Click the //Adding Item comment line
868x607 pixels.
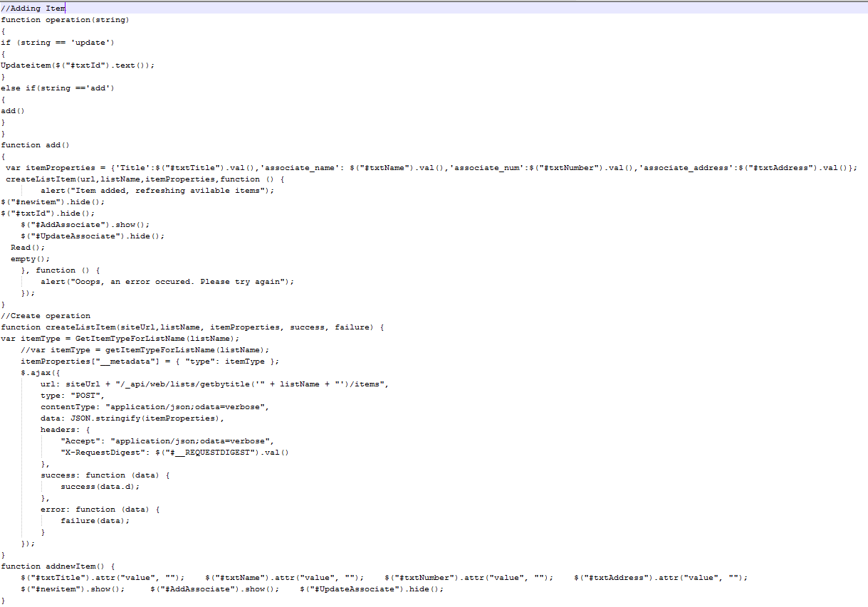point(31,8)
